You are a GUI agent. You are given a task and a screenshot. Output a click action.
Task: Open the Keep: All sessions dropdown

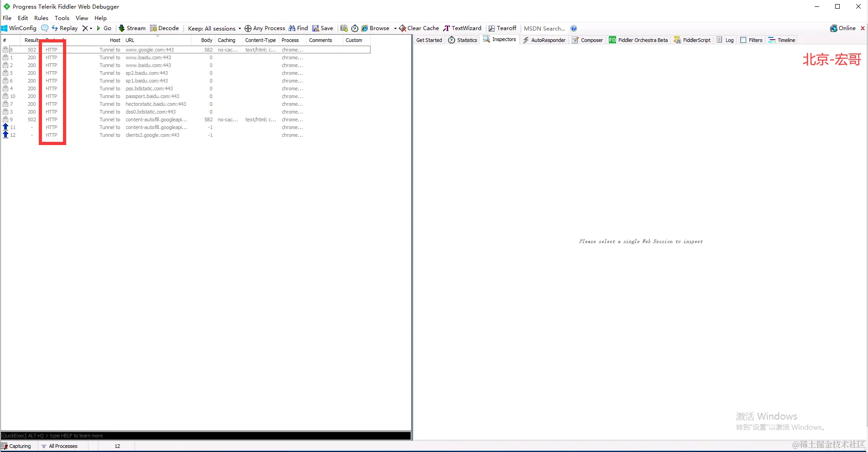tap(214, 28)
